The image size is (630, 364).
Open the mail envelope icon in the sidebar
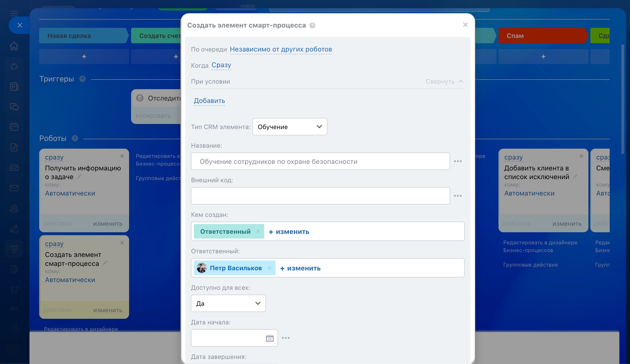coord(14,188)
